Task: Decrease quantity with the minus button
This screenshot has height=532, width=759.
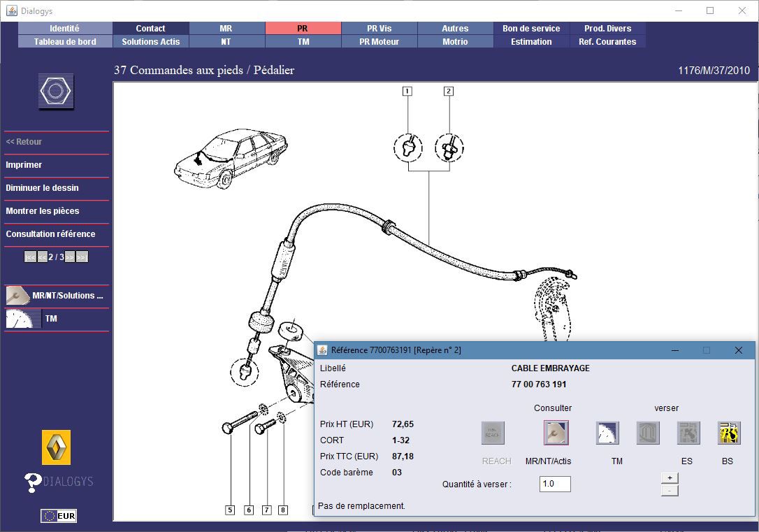Action: [670, 490]
